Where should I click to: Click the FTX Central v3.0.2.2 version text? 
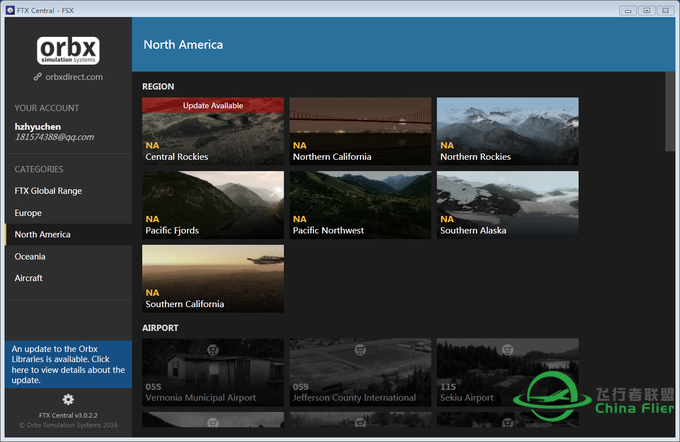(68, 415)
